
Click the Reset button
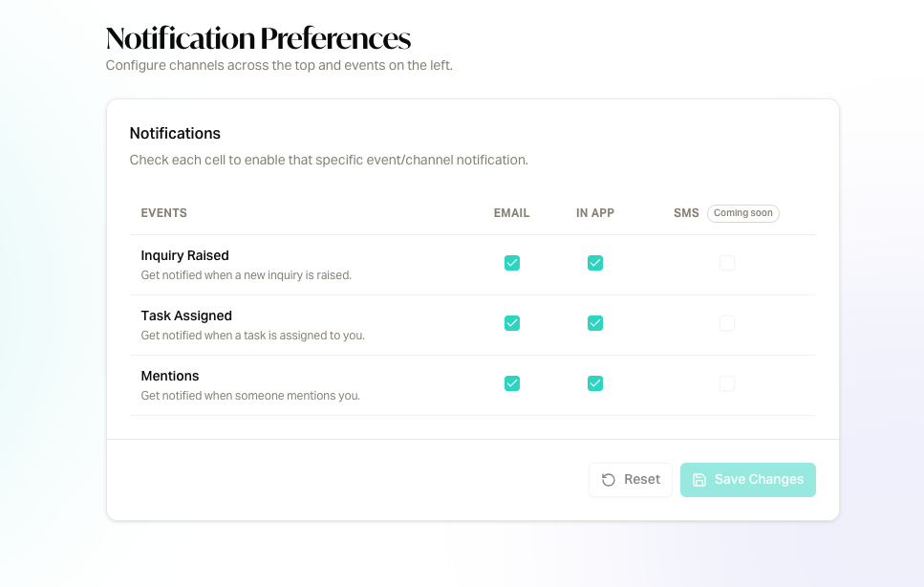[x=631, y=479]
